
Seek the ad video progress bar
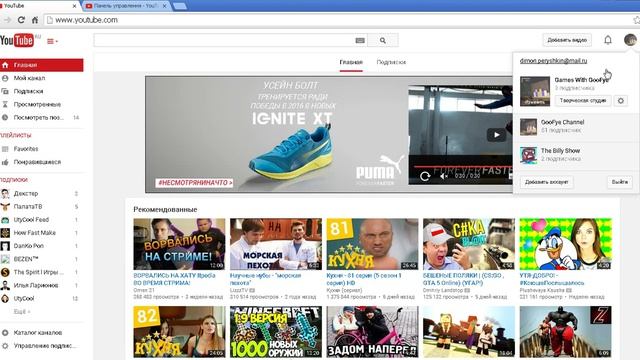pos(463,167)
